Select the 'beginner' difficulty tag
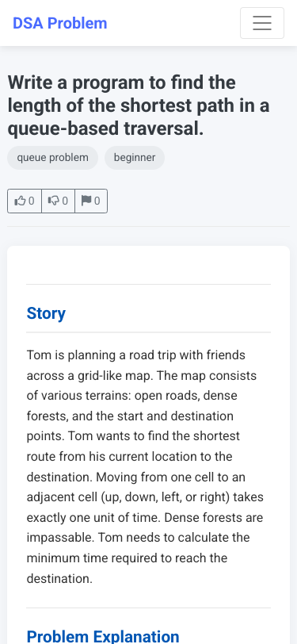297x644 pixels. click(135, 158)
